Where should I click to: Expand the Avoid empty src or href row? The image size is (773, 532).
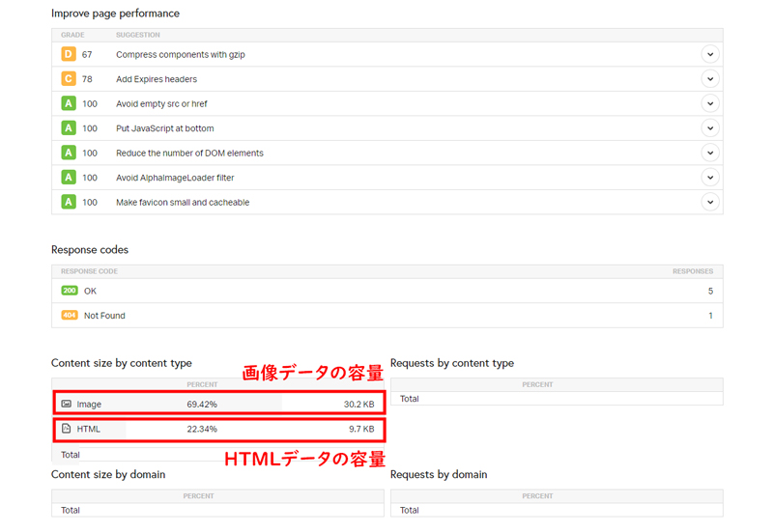coord(710,103)
